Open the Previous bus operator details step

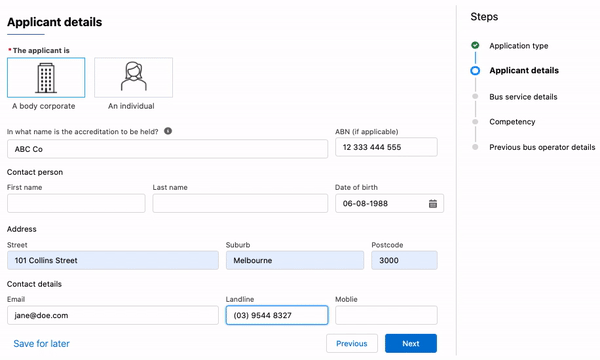[542, 147]
